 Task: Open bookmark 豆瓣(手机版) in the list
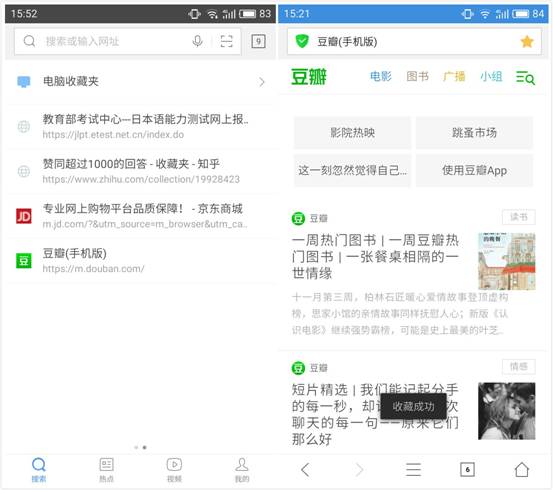pyautogui.click(x=141, y=261)
